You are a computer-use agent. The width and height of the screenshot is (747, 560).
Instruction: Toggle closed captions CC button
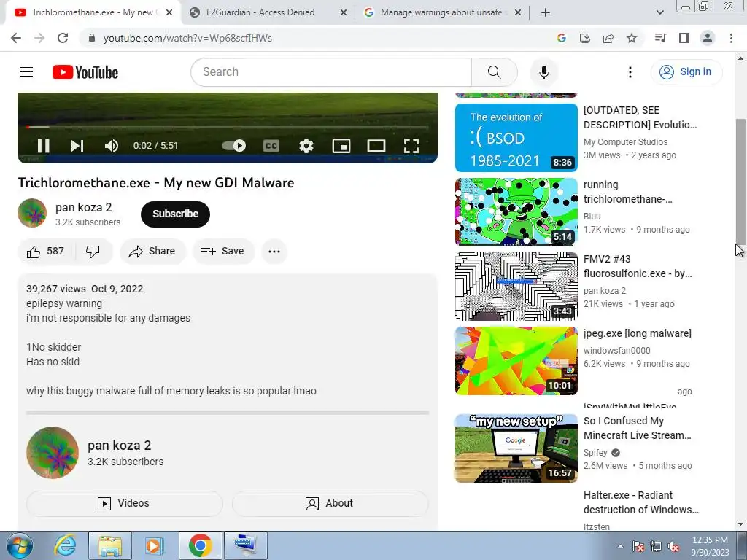coord(271,146)
